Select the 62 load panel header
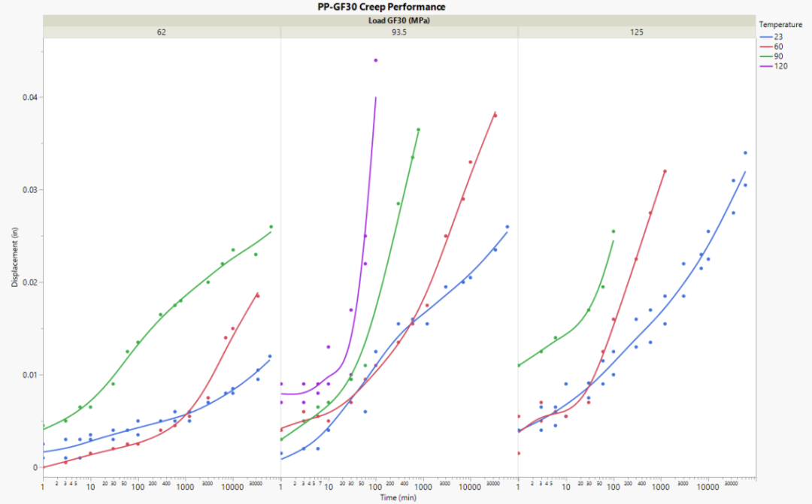 (x=162, y=32)
